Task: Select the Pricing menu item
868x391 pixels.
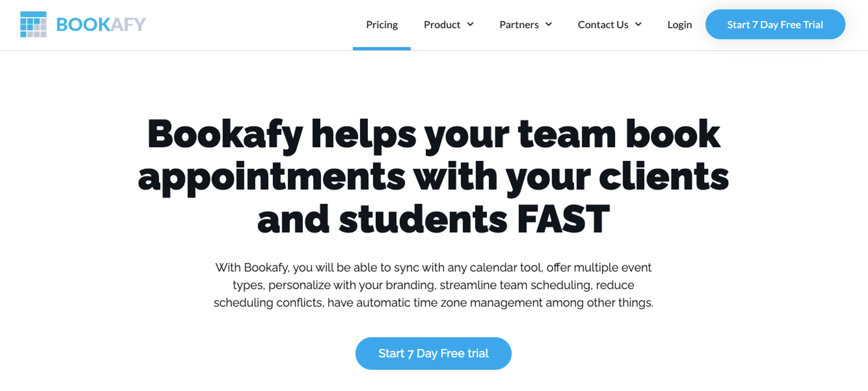Action: 382,25
